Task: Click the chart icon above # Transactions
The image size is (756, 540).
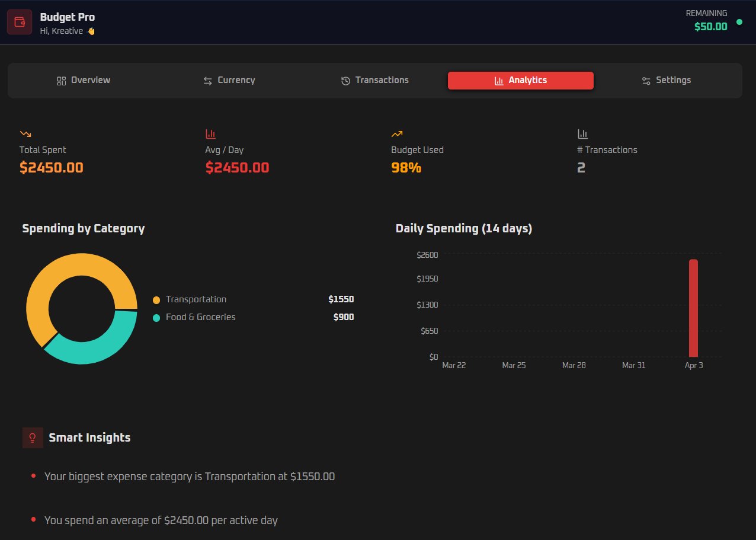Action: tap(582, 134)
